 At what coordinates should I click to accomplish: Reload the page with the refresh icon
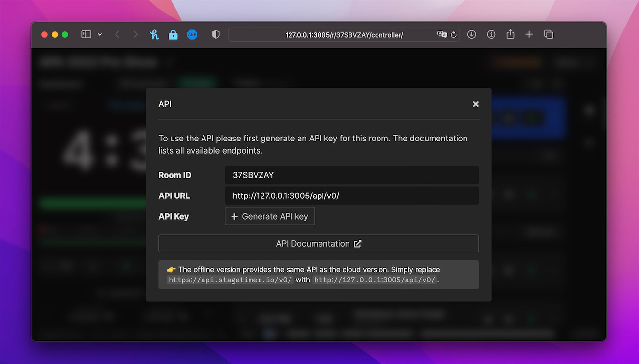(454, 35)
